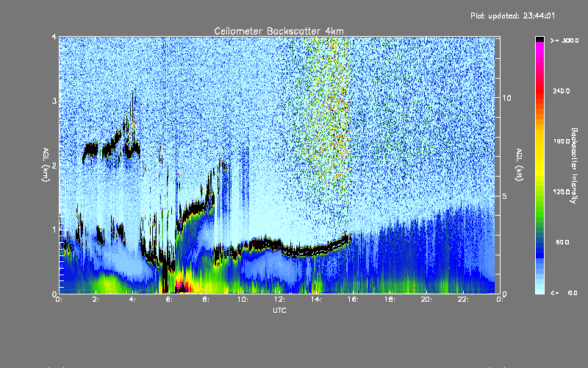Click the black top segment of colorbar
Screen dimensions: 588x368
click(539, 39)
